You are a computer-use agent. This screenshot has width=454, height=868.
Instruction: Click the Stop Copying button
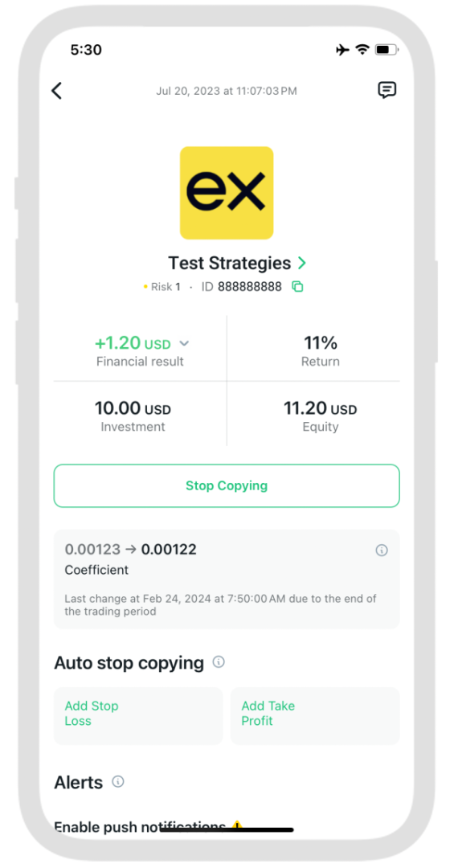point(227,485)
